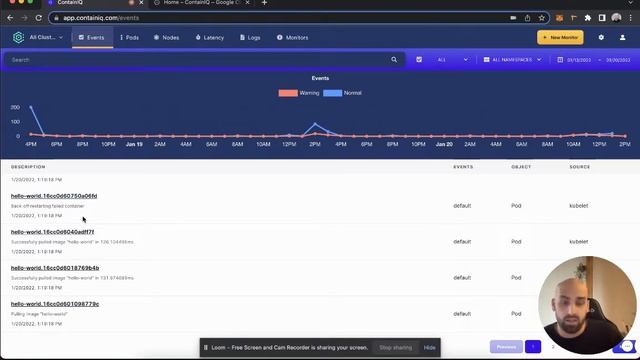Image resolution: width=640 pixels, height=360 pixels.
Task: Click the camera icon in address bar
Action: click(513, 18)
